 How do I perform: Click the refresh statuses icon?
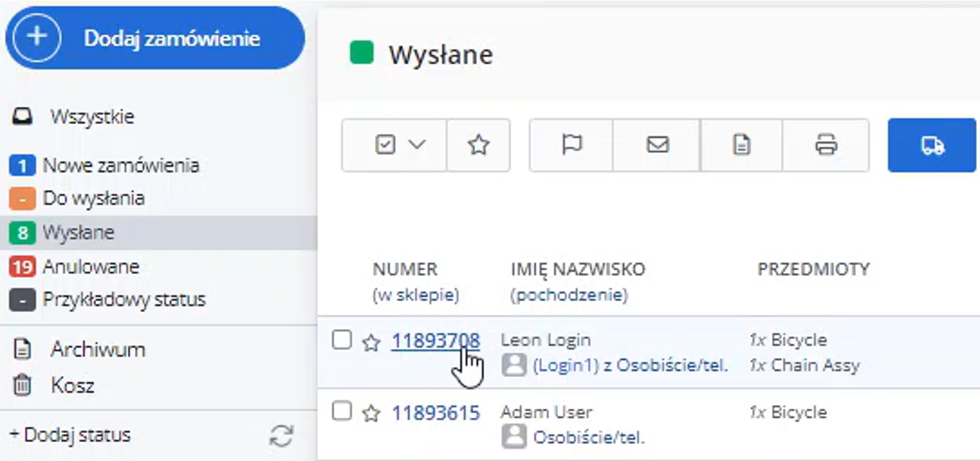pyautogui.click(x=281, y=436)
